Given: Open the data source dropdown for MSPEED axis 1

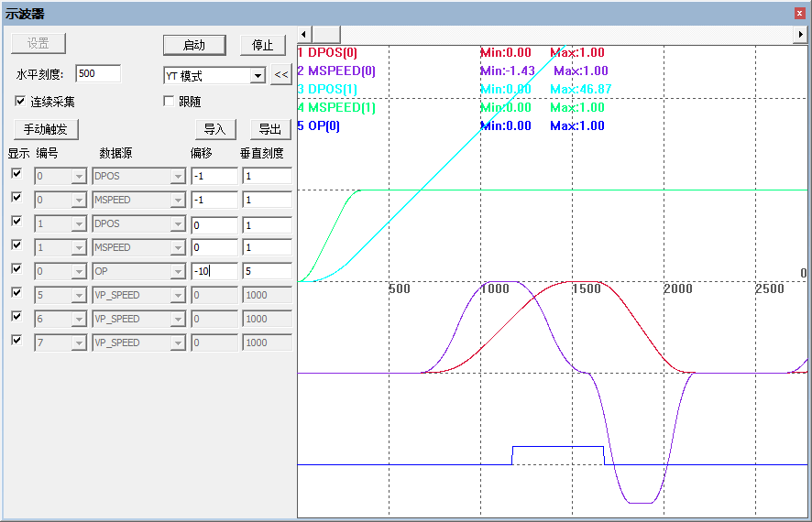Looking at the screenshot, I should pos(178,248).
